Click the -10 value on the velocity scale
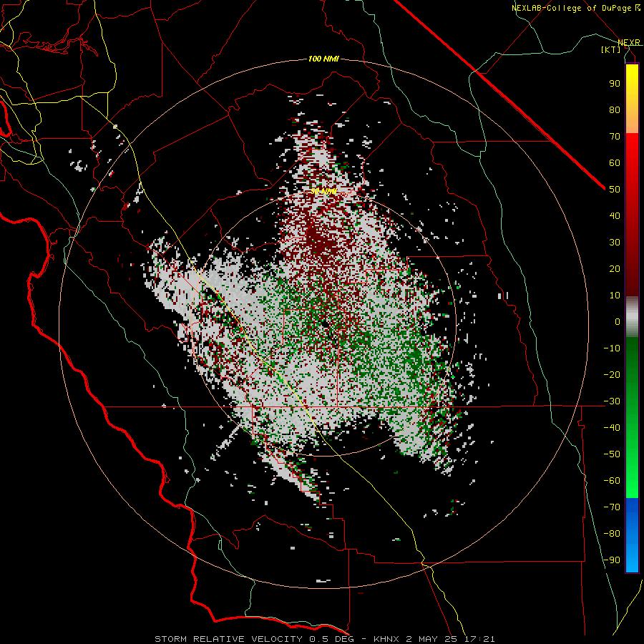Screen dimensions: 644x644 click(x=612, y=348)
